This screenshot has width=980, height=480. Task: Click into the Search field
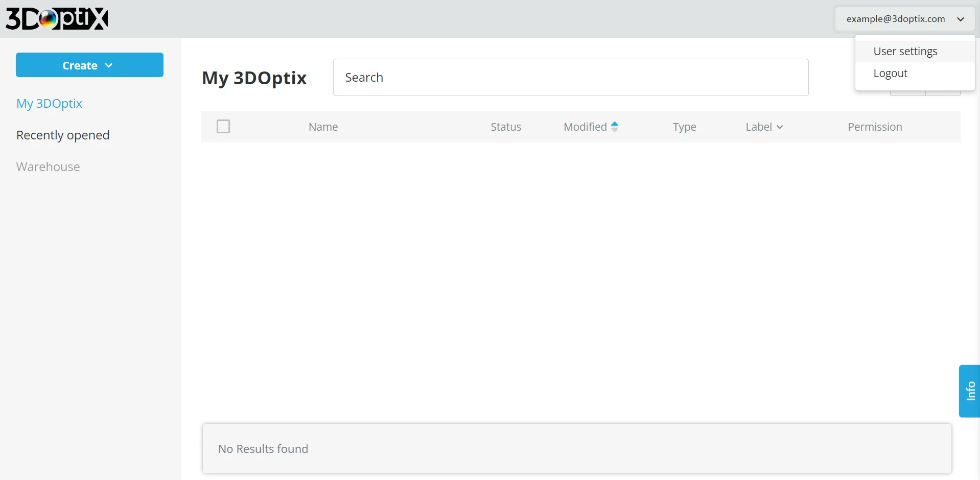(x=570, y=78)
